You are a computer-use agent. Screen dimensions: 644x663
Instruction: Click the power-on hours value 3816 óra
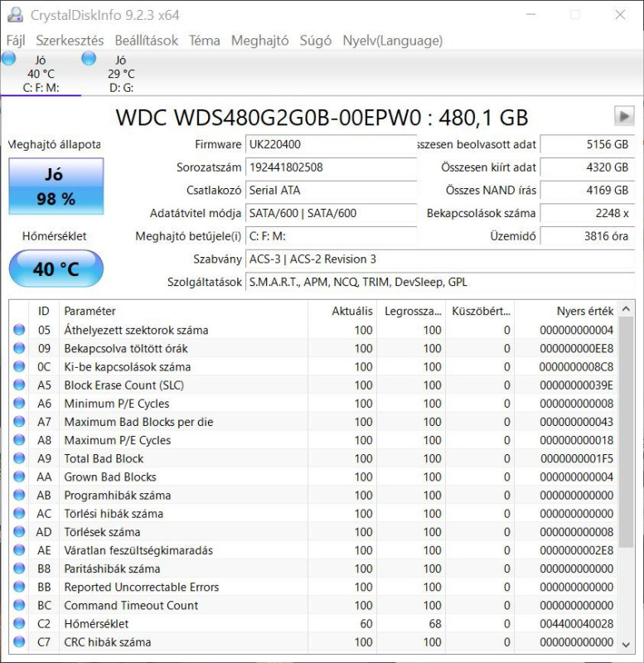tap(588, 236)
